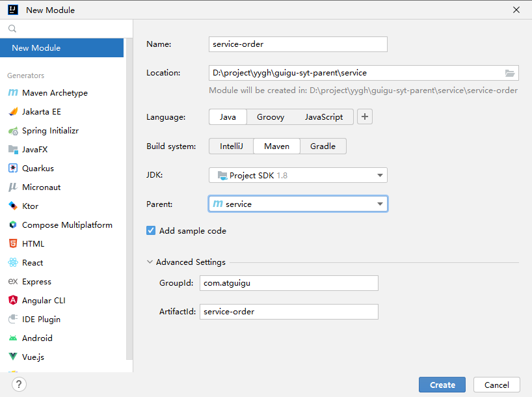Open the JDK Project SDK dropdown
This screenshot has width=532, height=397.
click(x=298, y=175)
